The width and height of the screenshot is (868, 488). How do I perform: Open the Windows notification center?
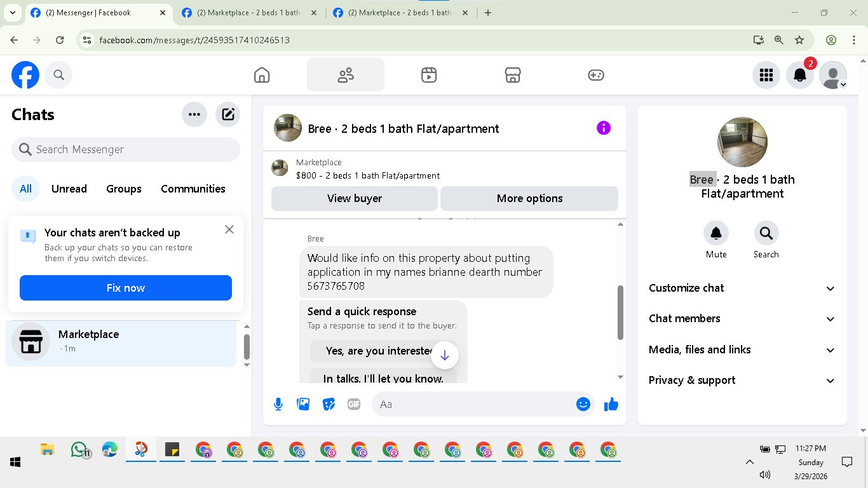click(x=847, y=462)
